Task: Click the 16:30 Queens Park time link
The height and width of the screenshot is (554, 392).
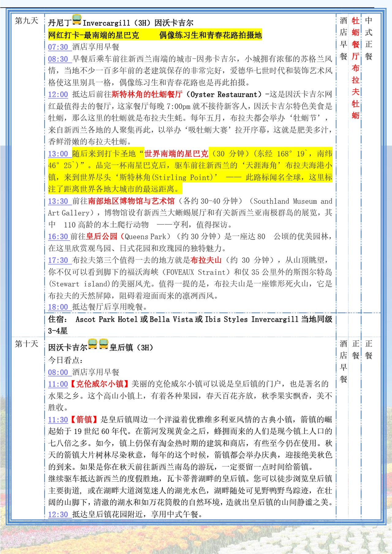Action: (58, 237)
